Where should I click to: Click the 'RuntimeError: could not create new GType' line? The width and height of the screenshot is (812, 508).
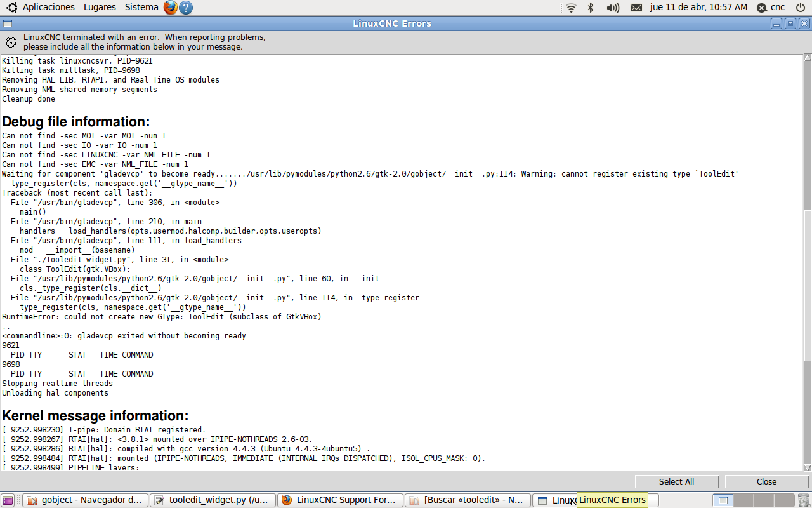pyautogui.click(x=162, y=317)
